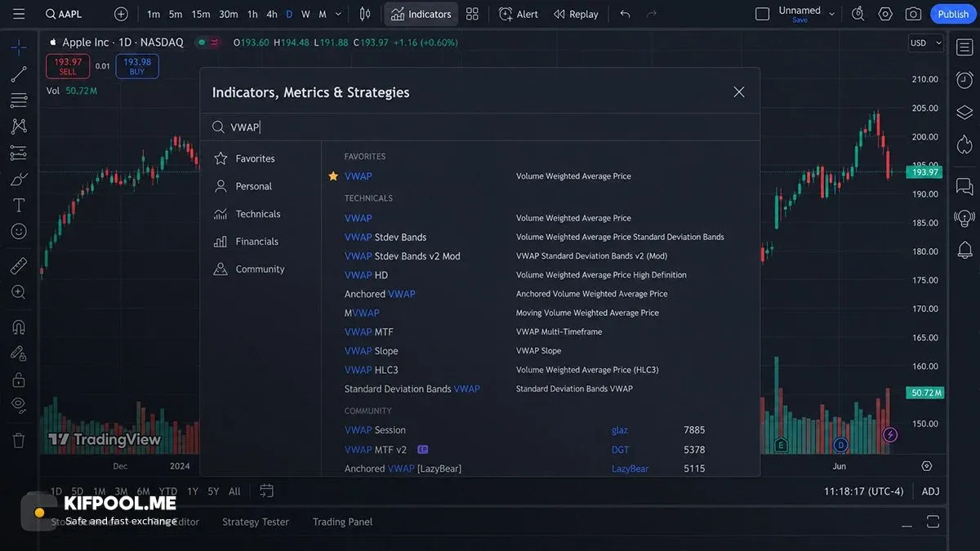Expand the Unnamed layout dropdown
Viewport: 980px width, 551px height.
pos(832,14)
